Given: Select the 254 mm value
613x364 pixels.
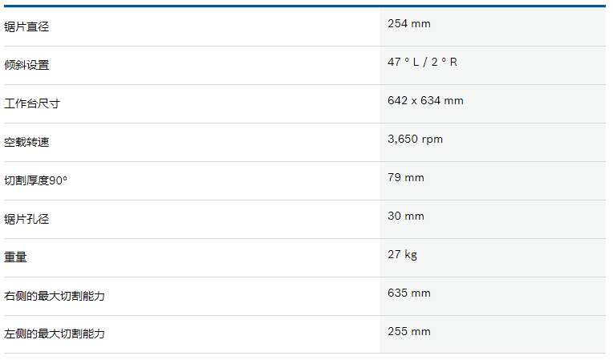Looking at the screenshot, I should coord(409,24).
